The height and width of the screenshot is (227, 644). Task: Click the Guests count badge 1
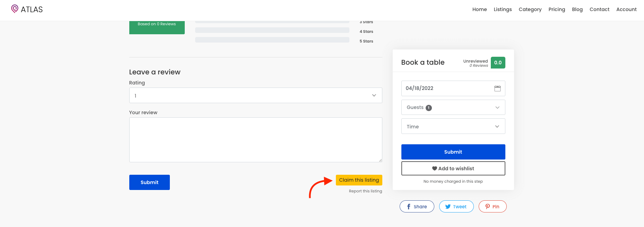point(429,108)
